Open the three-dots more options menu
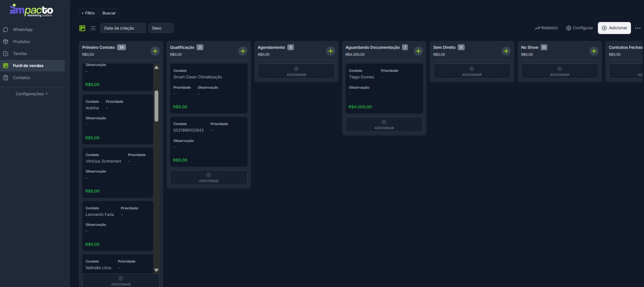Viewport: 644px width, 287px height. [x=638, y=28]
